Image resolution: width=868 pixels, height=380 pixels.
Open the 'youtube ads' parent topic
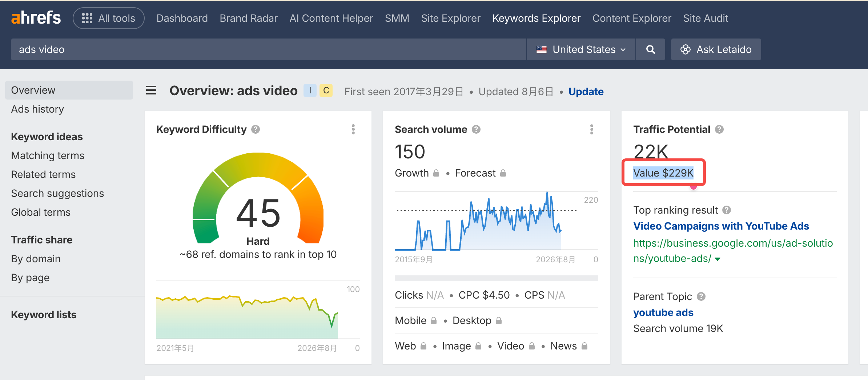[x=663, y=312]
